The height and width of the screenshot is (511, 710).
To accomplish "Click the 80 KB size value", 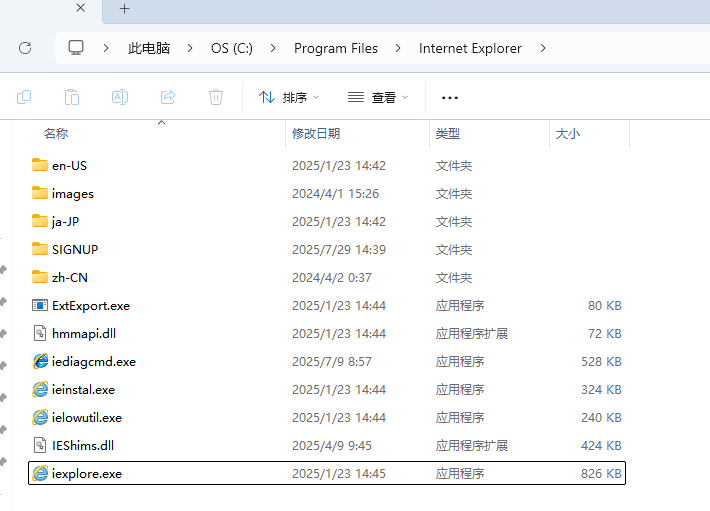I will click(604, 306).
